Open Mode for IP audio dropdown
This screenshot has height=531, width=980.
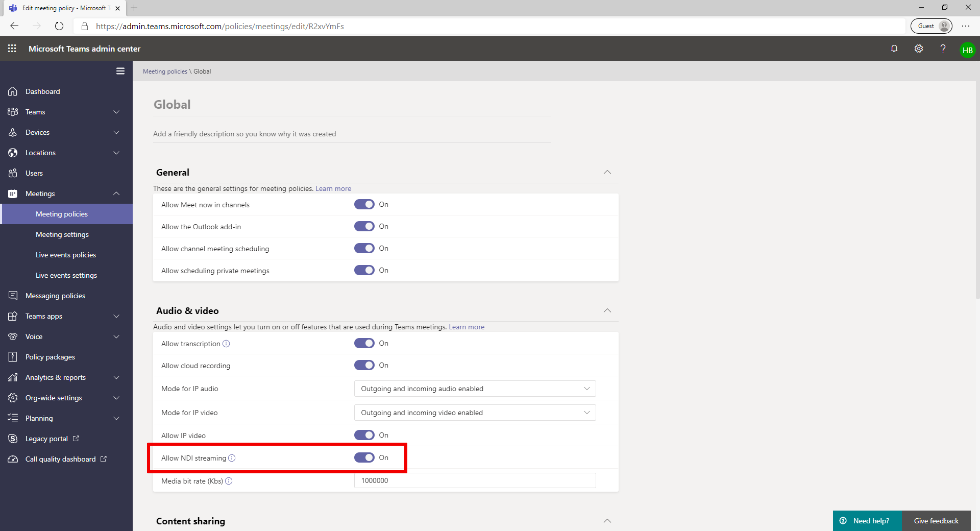pyautogui.click(x=475, y=389)
